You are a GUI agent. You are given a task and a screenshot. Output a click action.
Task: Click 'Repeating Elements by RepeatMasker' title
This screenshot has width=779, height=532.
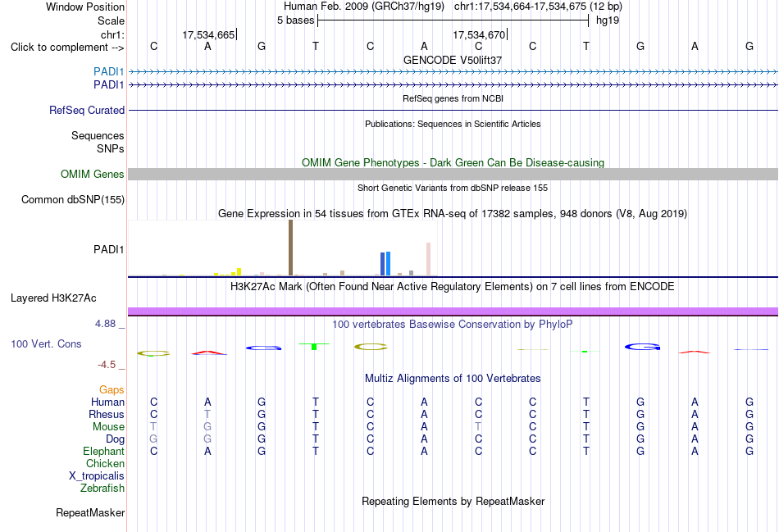click(x=453, y=501)
